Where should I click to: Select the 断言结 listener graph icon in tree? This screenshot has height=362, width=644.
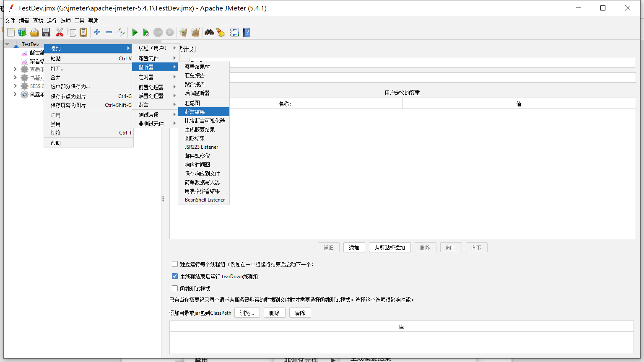(25, 53)
